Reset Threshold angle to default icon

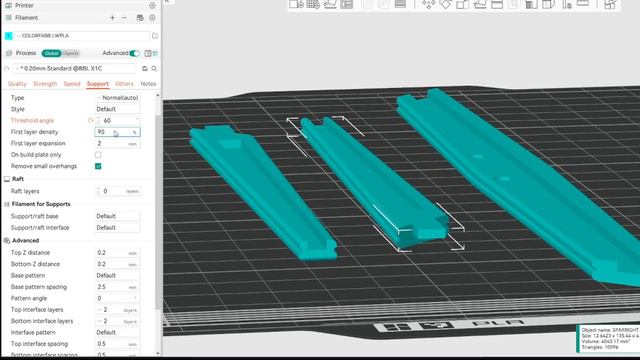tap(91, 120)
